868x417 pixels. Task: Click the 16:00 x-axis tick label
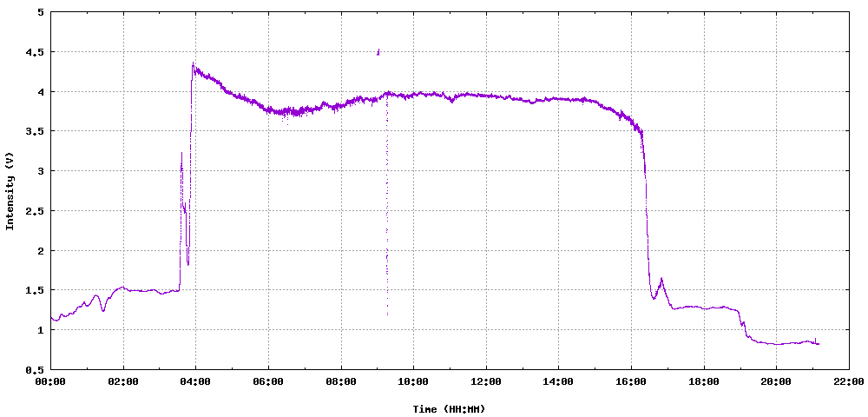tap(631, 381)
